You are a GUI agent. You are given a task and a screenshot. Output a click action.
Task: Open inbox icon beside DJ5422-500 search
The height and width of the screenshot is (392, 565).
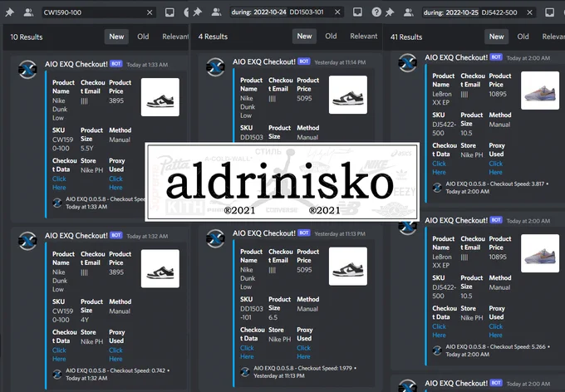(x=549, y=12)
